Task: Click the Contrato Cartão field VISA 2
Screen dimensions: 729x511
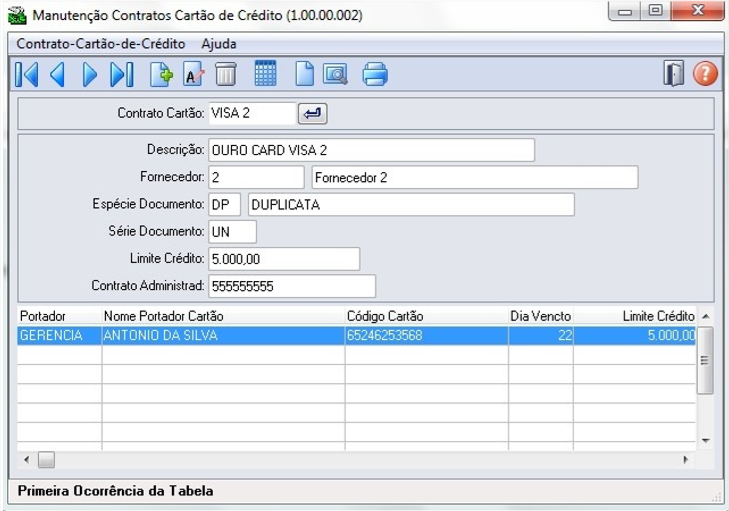Action: point(252,113)
